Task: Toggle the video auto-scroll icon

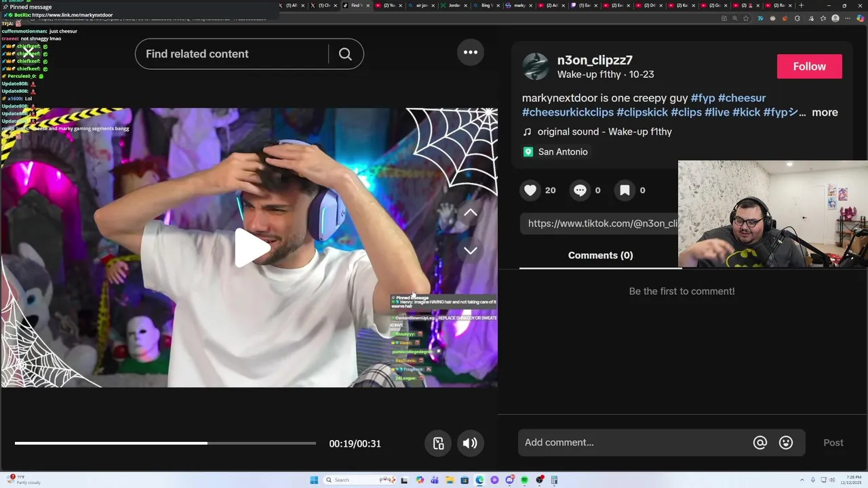Action: (x=439, y=443)
